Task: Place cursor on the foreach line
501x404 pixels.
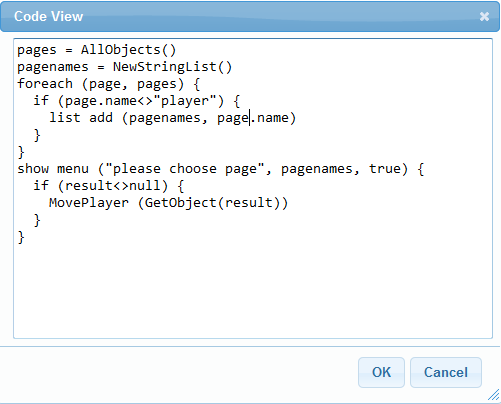Action: point(109,84)
